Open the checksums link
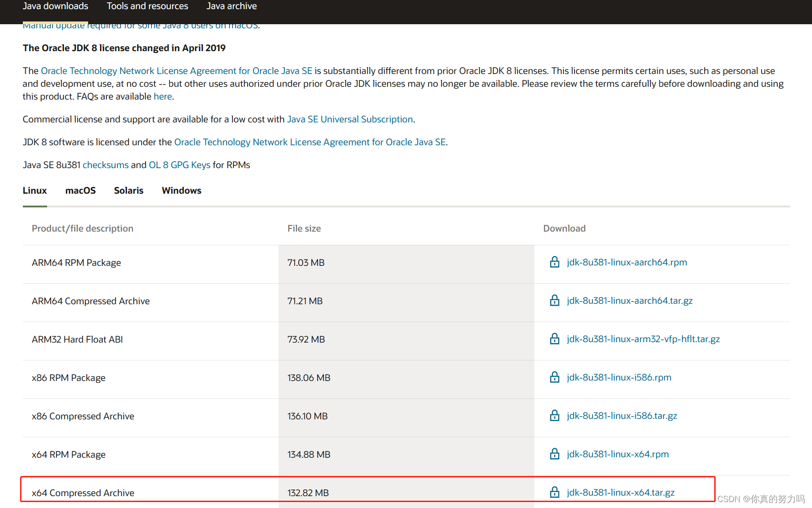This screenshot has width=812, height=508. [105, 165]
